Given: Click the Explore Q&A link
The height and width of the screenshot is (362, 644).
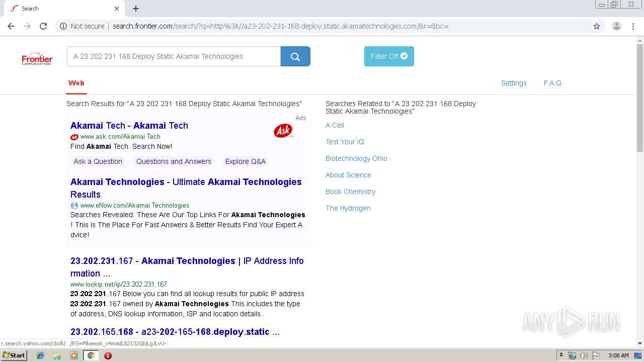Looking at the screenshot, I should click(246, 161).
